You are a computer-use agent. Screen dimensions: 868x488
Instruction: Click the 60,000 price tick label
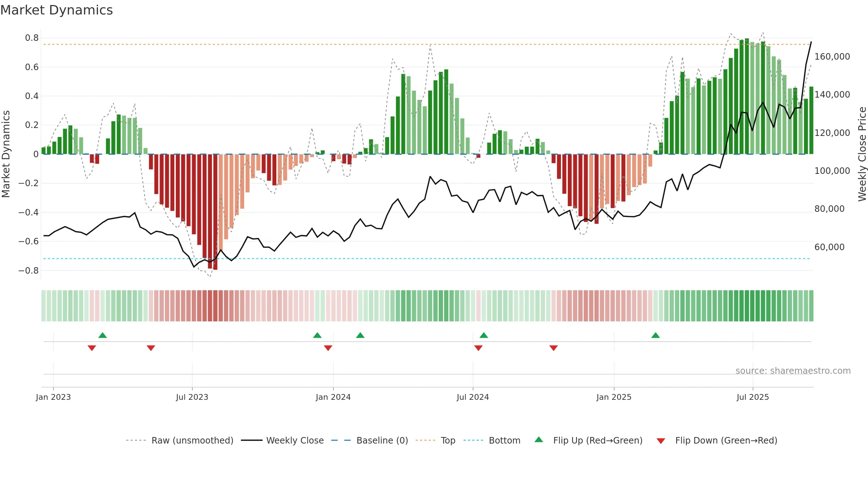point(829,247)
